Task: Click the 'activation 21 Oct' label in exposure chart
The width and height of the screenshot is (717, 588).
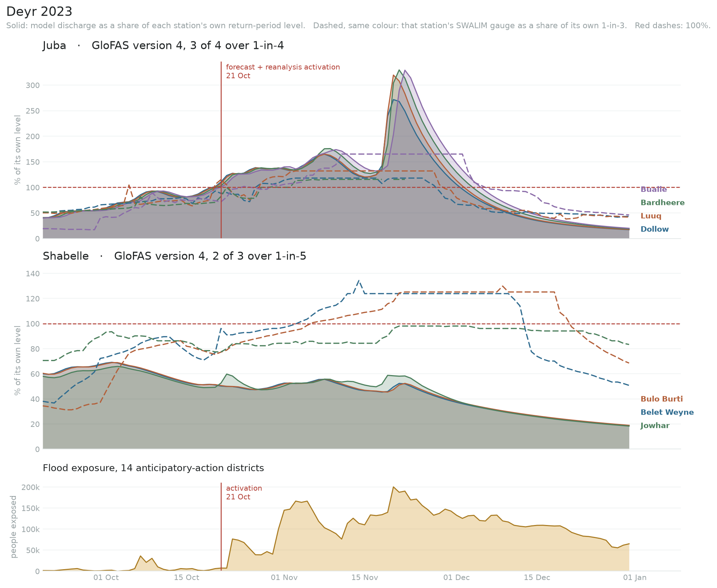Action: coord(244,492)
